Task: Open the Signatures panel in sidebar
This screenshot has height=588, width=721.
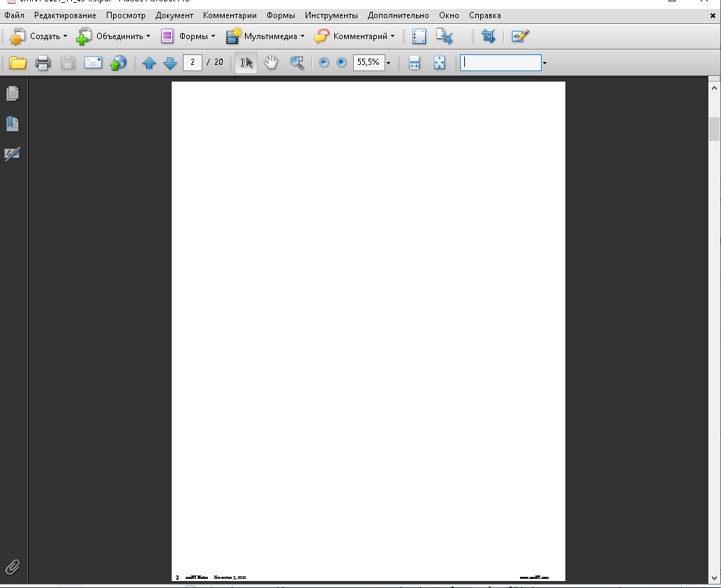Action: pos(13,154)
